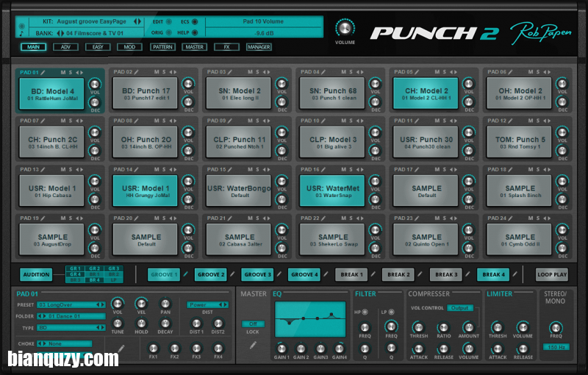Enable the LP filter switch
Image resolution: width=588 pixels, height=375 pixels.
click(x=392, y=312)
